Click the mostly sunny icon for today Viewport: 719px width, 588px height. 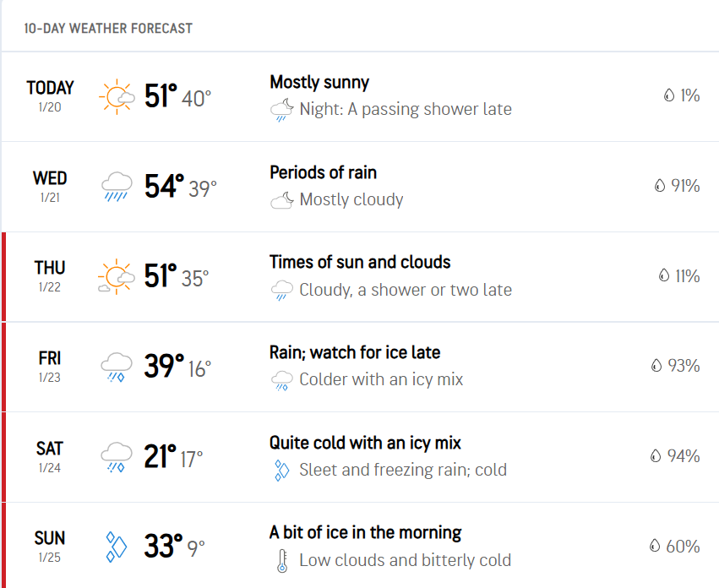click(x=116, y=96)
